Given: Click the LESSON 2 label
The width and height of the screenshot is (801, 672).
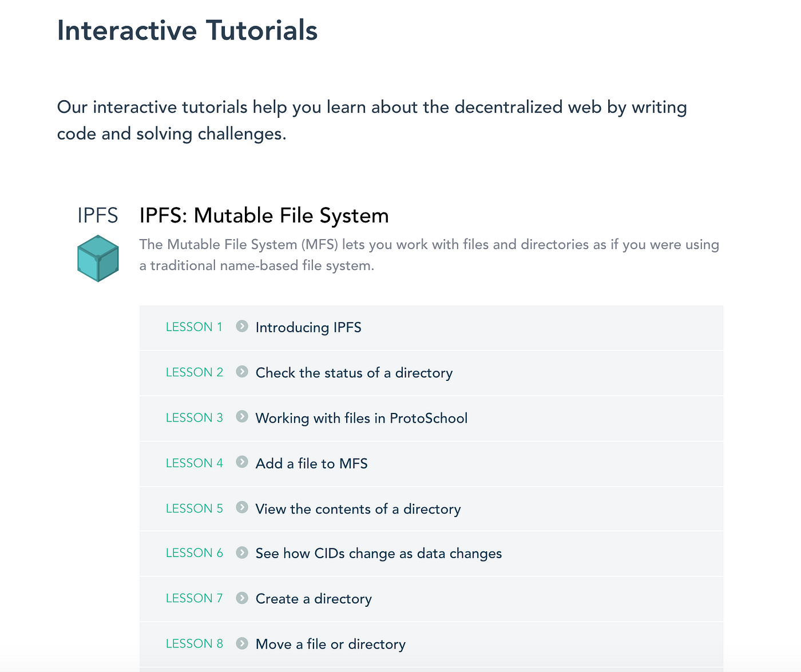Looking at the screenshot, I should tap(195, 372).
